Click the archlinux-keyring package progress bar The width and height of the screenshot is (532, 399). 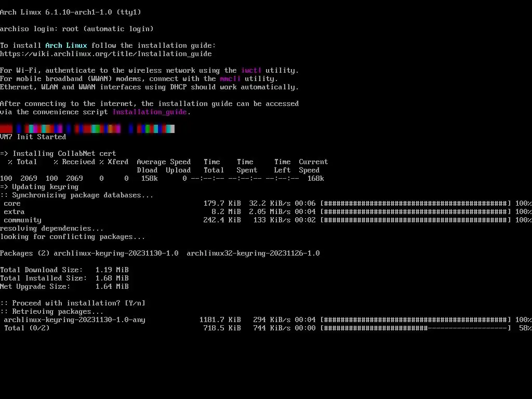tap(416, 320)
